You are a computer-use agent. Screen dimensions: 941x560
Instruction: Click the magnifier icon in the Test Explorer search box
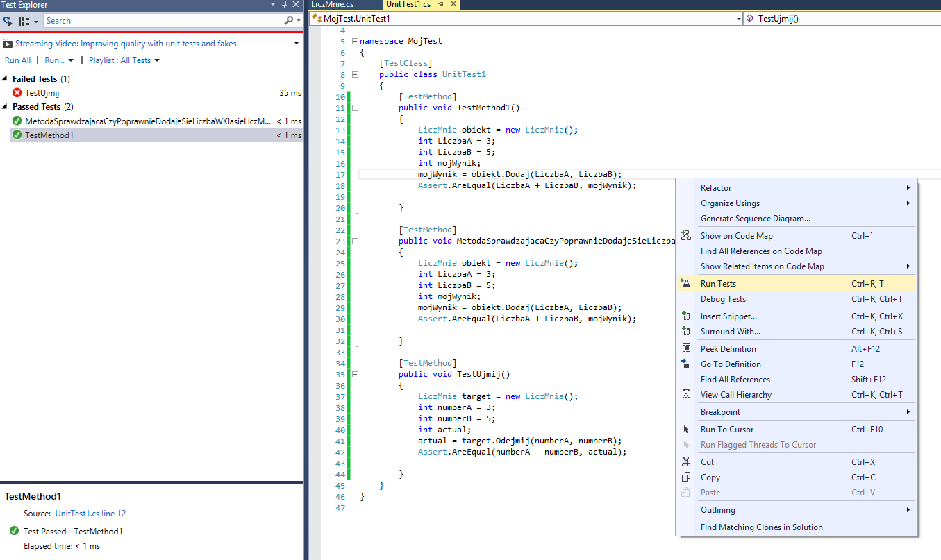click(289, 21)
